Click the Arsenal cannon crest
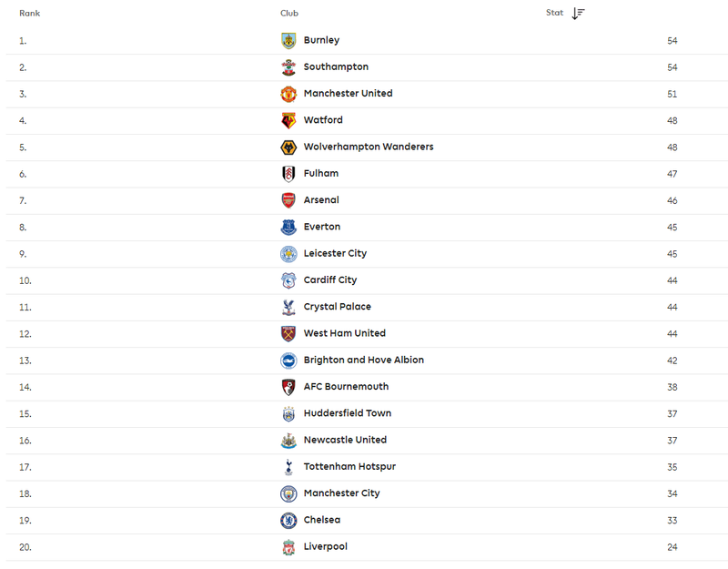 click(x=288, y=200)
